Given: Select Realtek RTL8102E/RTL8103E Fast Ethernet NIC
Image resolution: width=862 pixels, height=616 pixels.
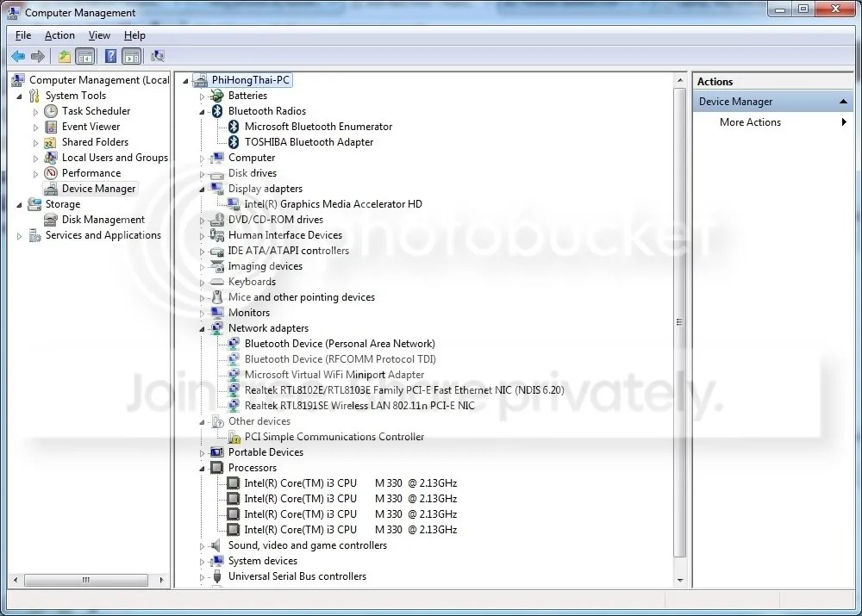Looking at the screenshot, I should point(404,390).
